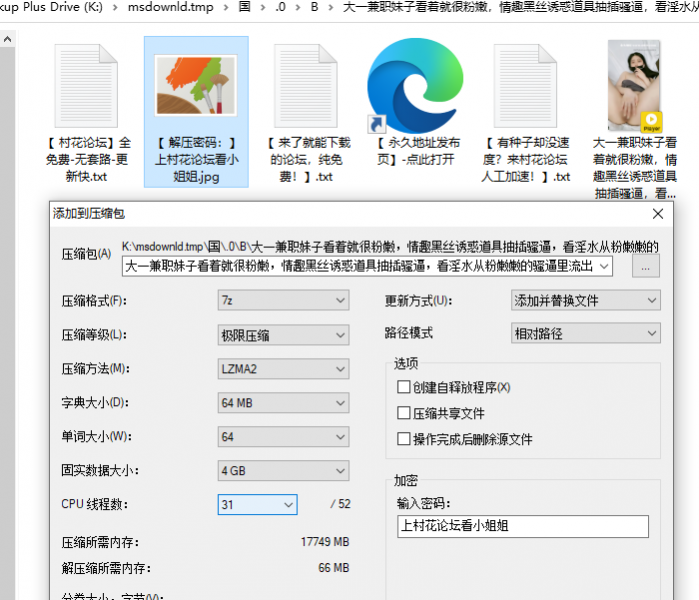Open the 压缩格式 dropdown showing 7z
This screenshot has width=699, height=600.
click(x=283, y=300)
